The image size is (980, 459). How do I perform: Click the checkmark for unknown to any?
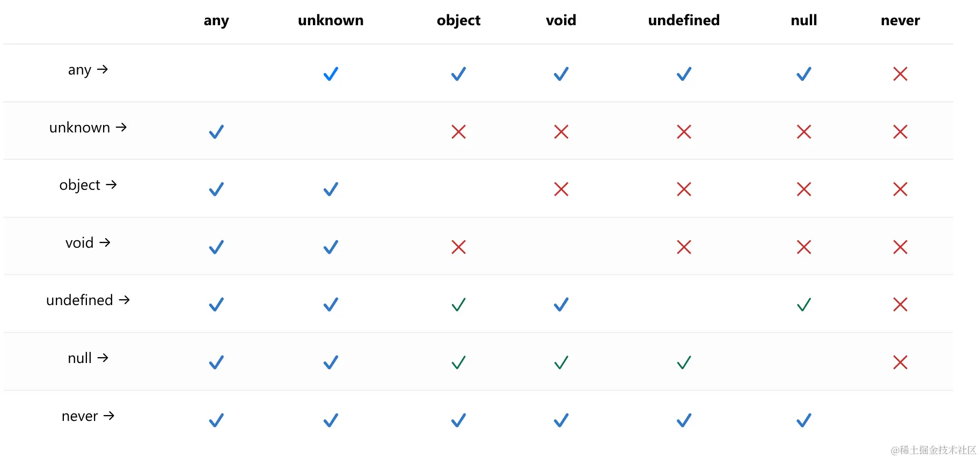(216, 131)
